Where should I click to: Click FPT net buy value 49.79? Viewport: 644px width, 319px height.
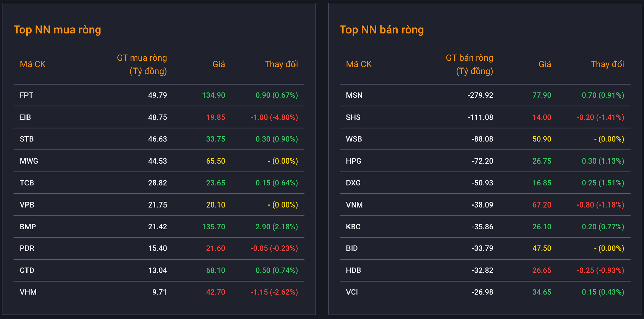[x=157, y=95]
